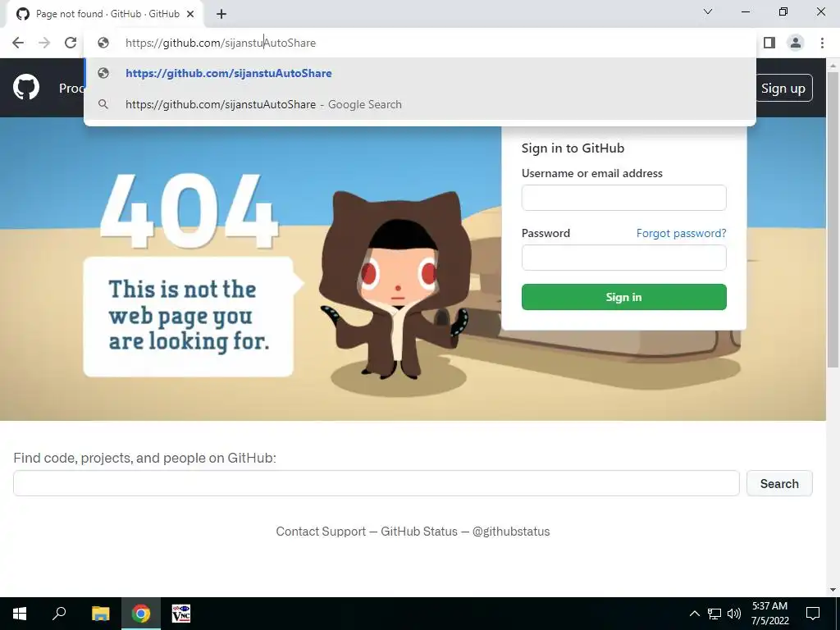The image size is (840, 630).
Task: Focus the Username or email address field
Action: click(624, 198)
